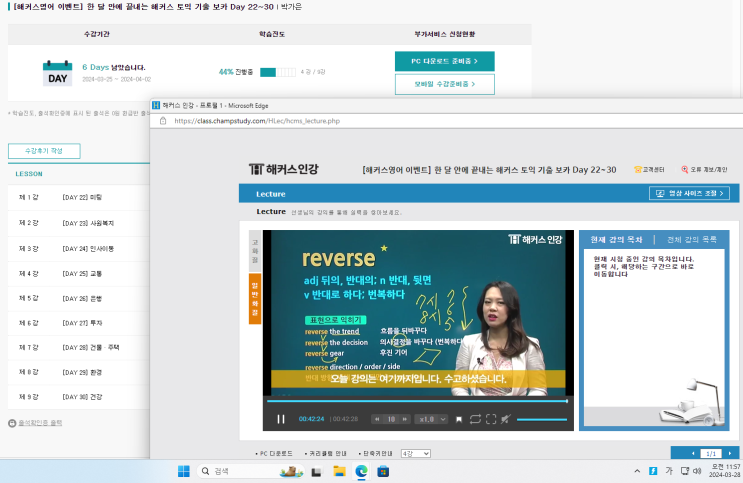Skip back 10 seconds in the player
Screen dimensions: 743x483
pos(377,419)
